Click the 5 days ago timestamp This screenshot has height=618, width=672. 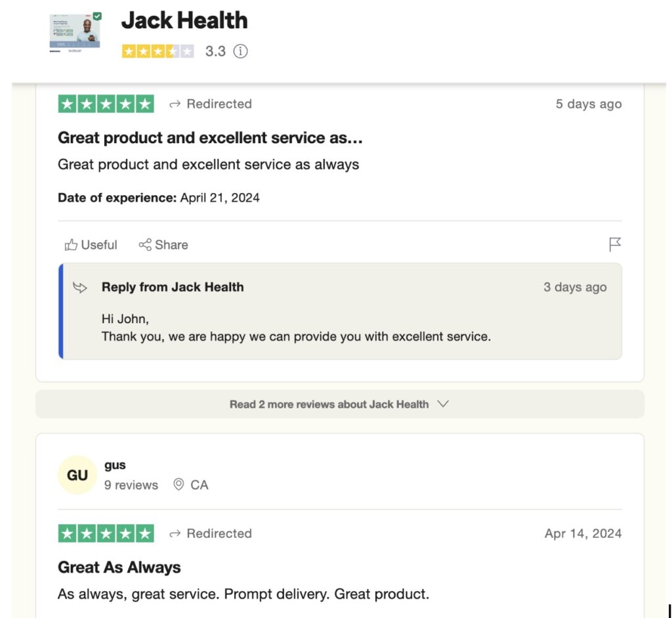click(589, 104)
